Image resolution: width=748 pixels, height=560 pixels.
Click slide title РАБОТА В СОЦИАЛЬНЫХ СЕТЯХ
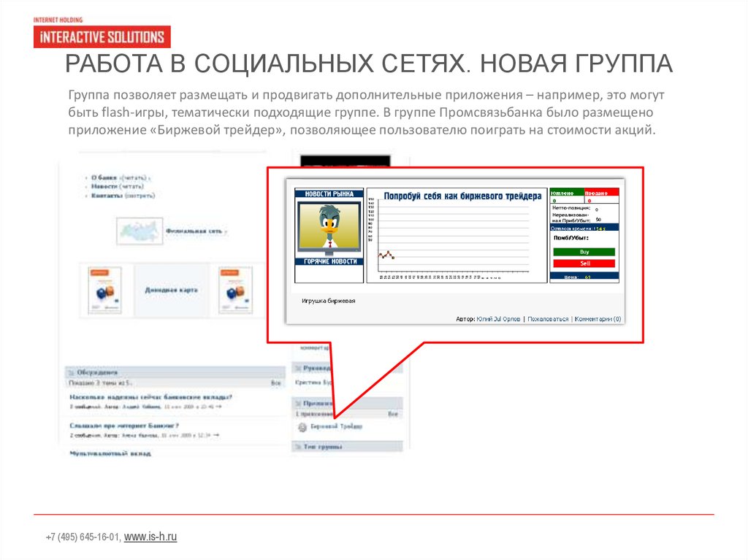(x=369, y=64)
